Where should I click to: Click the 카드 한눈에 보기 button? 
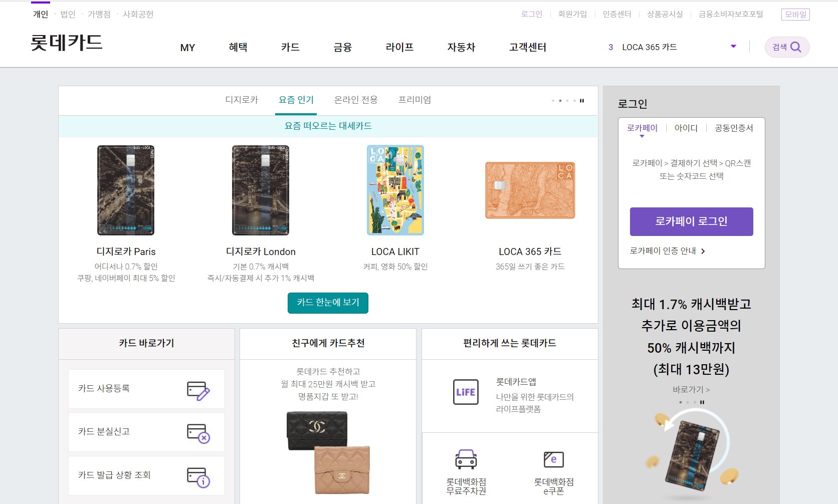coord(328,303)
